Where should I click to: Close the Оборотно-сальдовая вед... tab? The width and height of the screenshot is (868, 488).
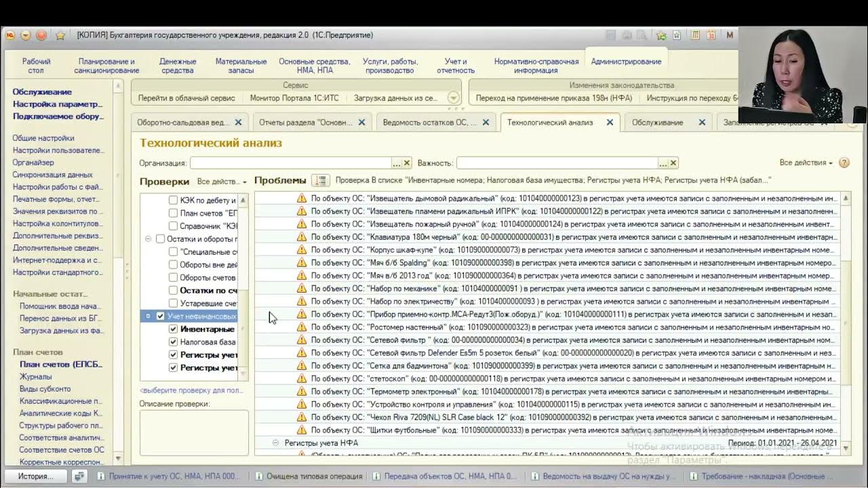point(238,123)
